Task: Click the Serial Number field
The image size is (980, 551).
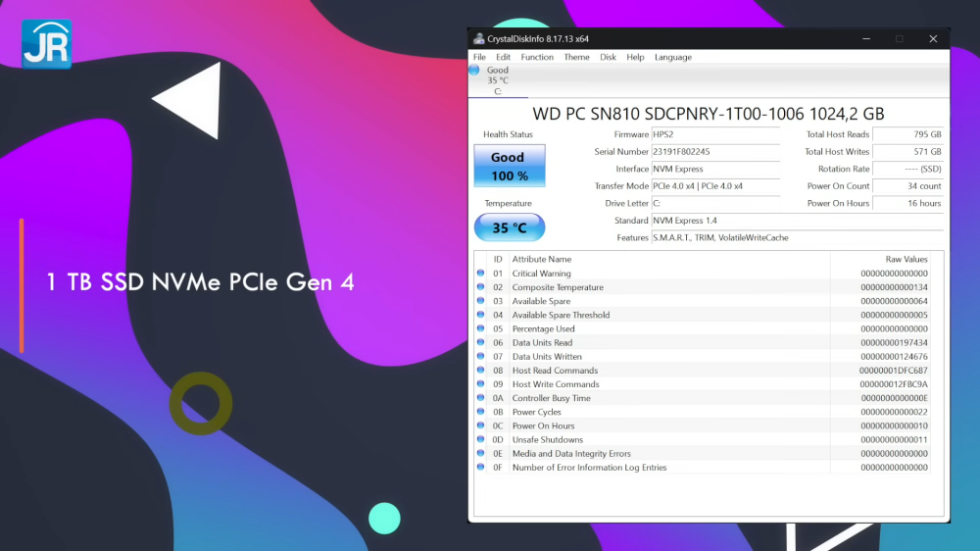Action: coord(715,152)
